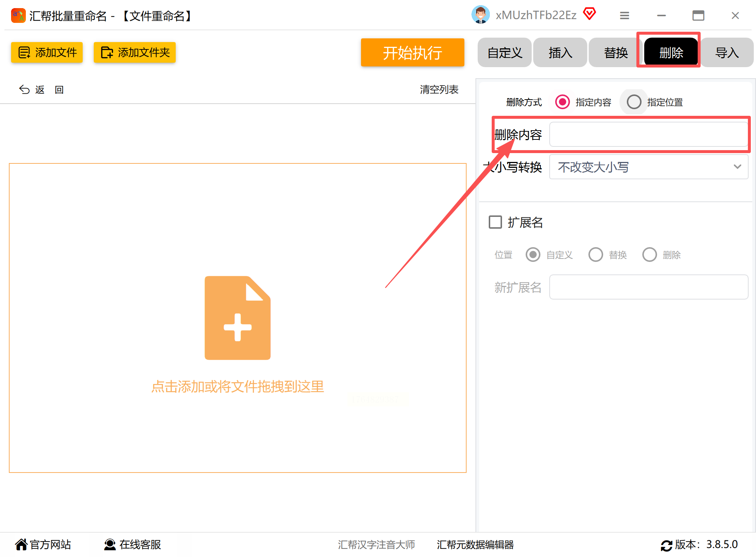
Task: Switch to the 插入 tab
Action: point(560,53)
